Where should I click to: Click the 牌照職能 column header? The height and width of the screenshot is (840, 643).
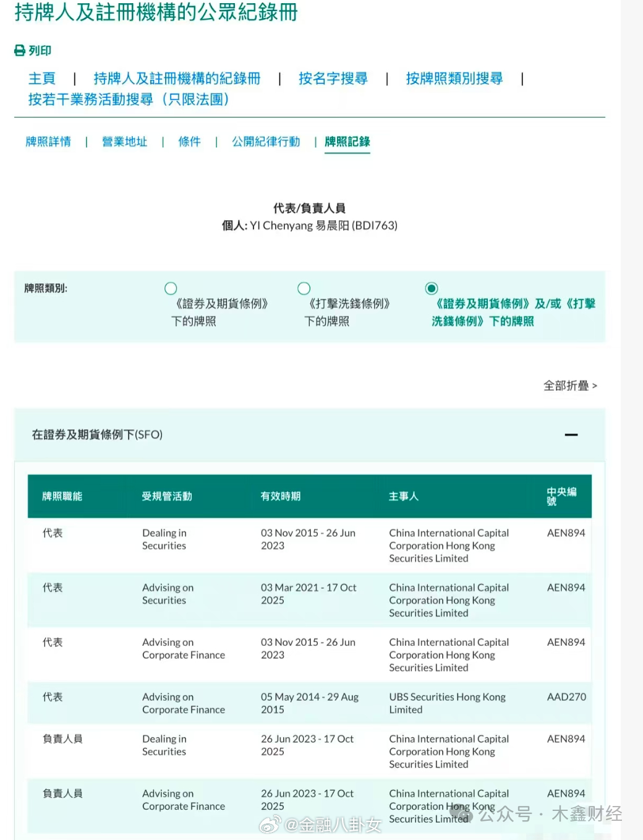click(x=62, y=496)
